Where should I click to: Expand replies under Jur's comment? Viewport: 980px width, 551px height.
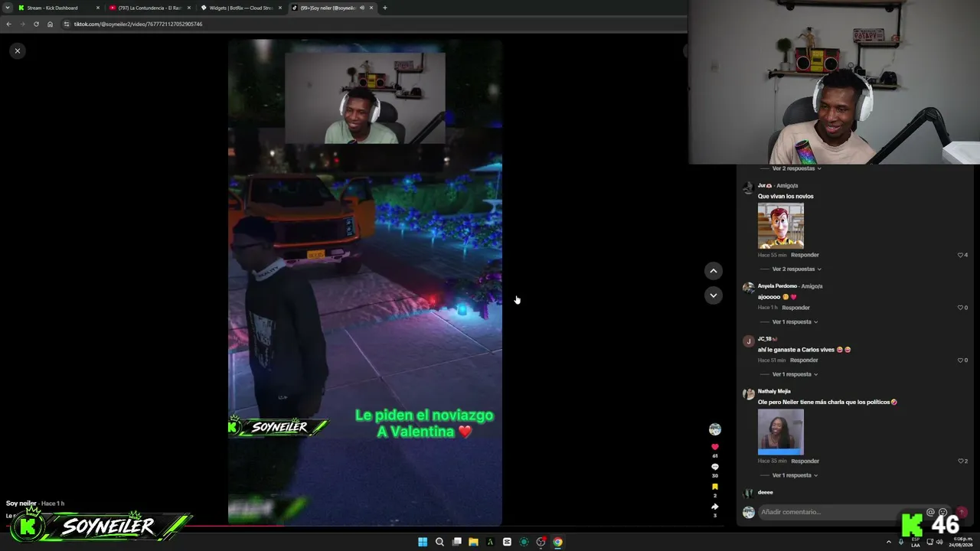click(x=796, y=269)
